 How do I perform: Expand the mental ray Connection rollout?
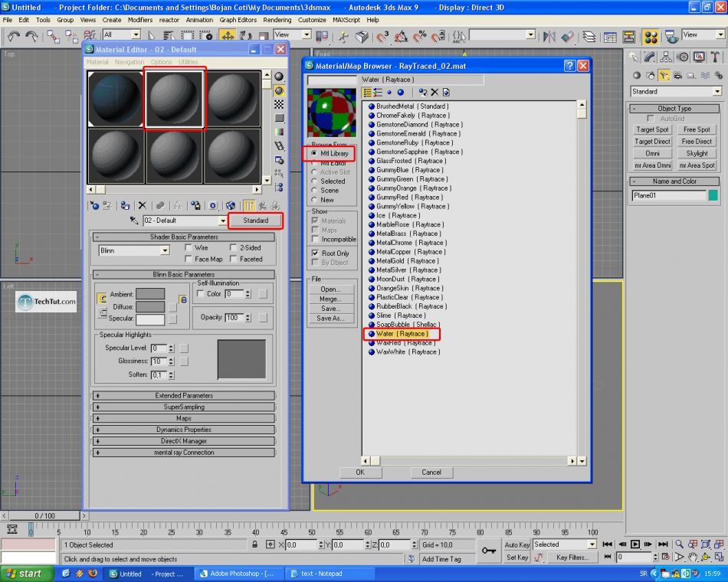(184, 453)
